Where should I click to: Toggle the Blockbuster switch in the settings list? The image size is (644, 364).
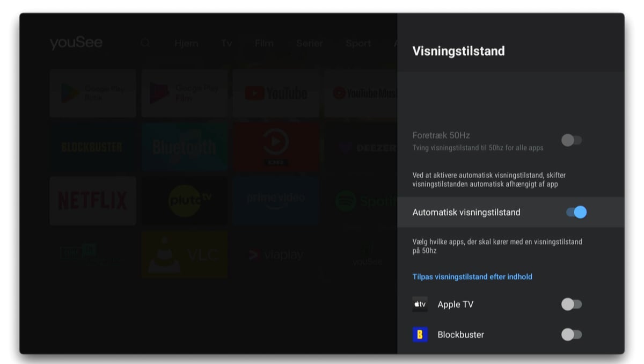(x=572, y=334)
